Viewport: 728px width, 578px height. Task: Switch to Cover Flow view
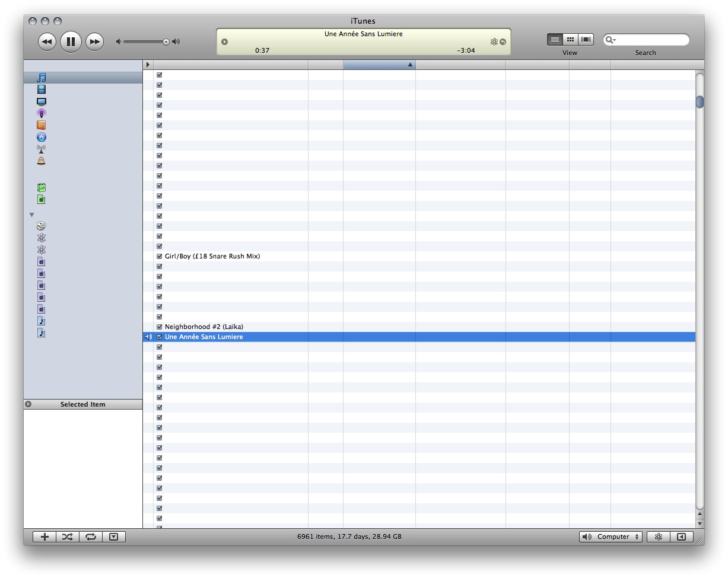(x=586, y=39)
